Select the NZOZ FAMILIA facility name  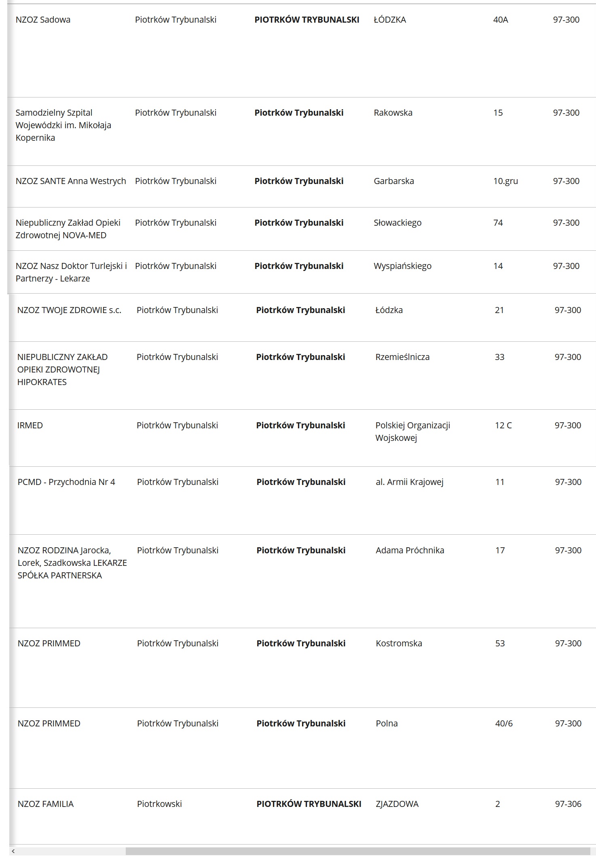[x=46, y=804]
